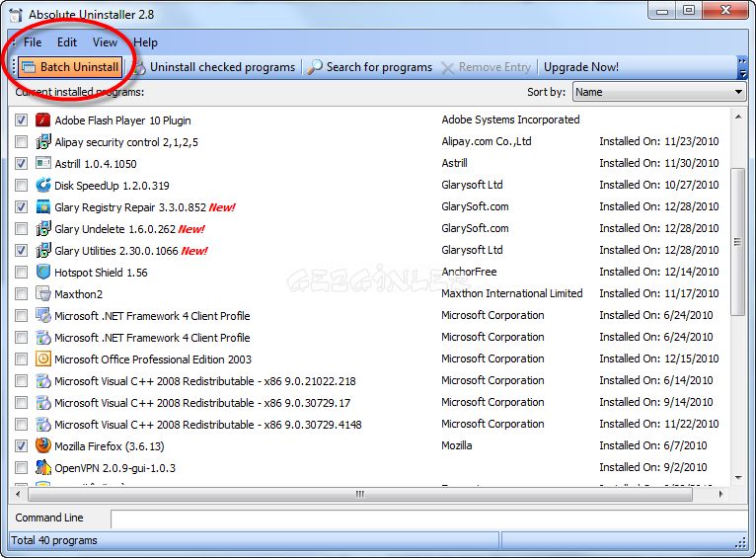Check the Alipay security control checkbox
This screenshot has height=558, width=756.
pos(21,142)
